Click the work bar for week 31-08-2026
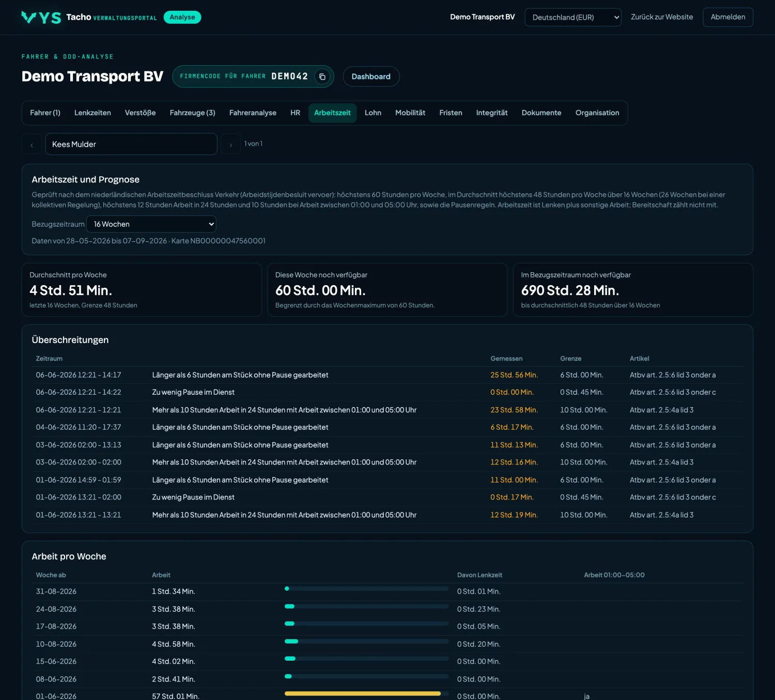The image size is (775, 700). coord(366,589)
